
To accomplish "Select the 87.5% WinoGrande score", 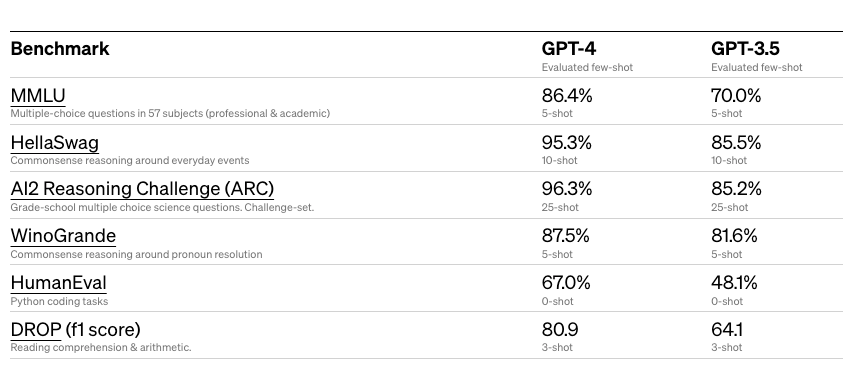I will click(565, 236).
